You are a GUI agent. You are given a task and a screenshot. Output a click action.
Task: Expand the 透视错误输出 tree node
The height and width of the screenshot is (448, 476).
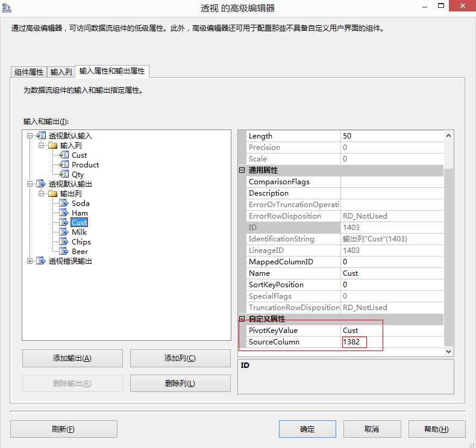pyautogui.click(x=30, y=261)
